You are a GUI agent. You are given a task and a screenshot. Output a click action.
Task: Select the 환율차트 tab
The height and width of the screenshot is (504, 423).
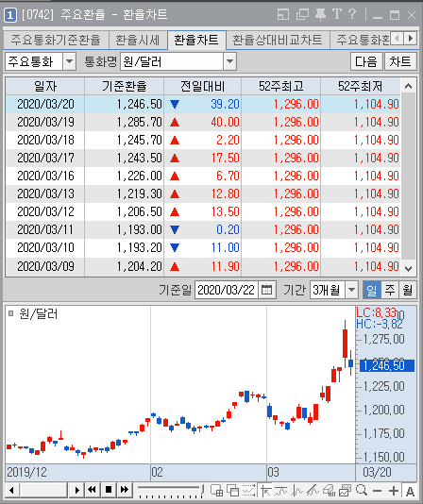196,40
